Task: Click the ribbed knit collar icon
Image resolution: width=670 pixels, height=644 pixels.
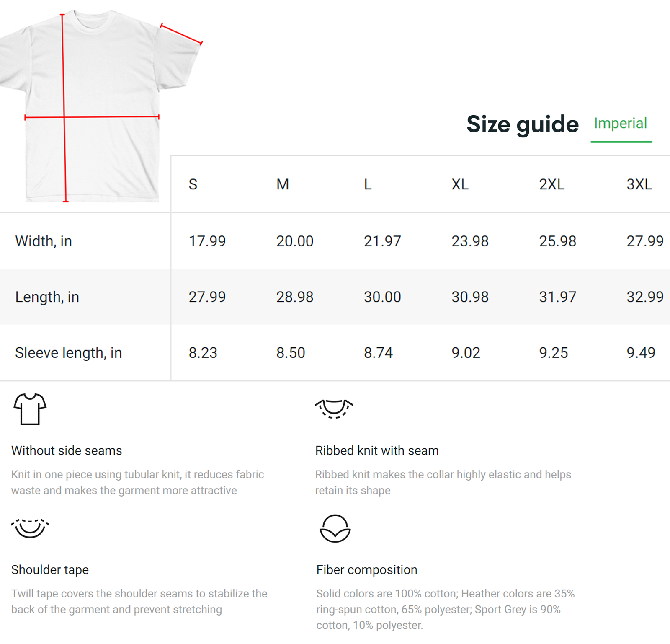Action: 334,409
